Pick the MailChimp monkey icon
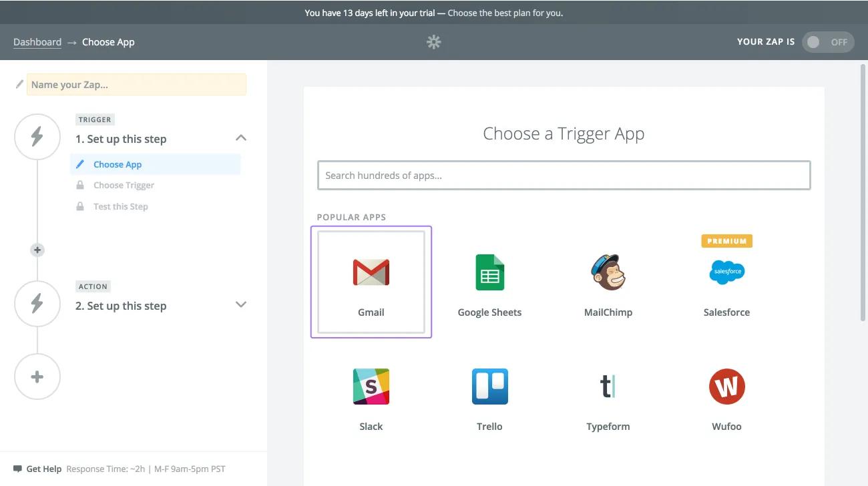 tap(608, 272)
